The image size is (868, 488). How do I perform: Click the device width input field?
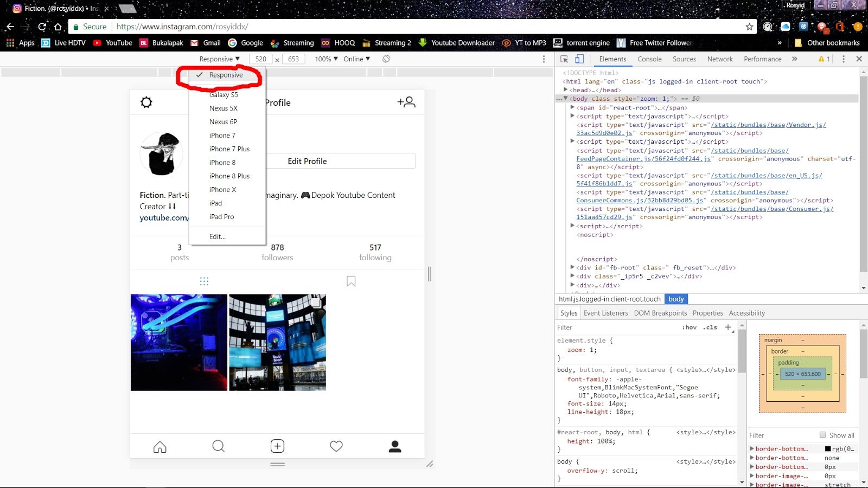pyautogui.click(x=261, y=59)
